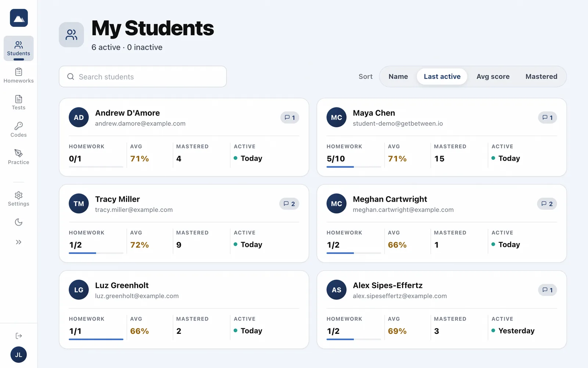Open Tracy Miller's comment badge
Screen dimensions: 588x368
tap(289, 204)
